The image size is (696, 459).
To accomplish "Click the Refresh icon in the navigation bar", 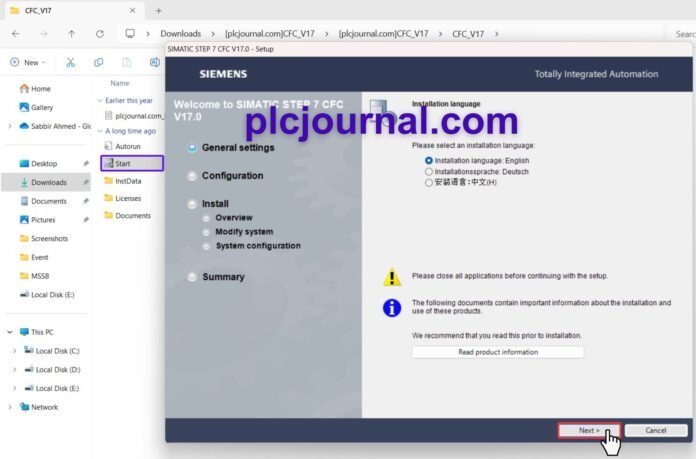I will click(x=99, y=33).
